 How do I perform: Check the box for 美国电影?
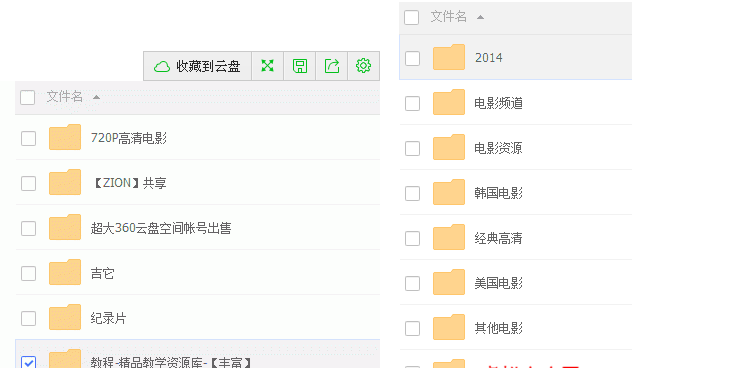[412, 283]
